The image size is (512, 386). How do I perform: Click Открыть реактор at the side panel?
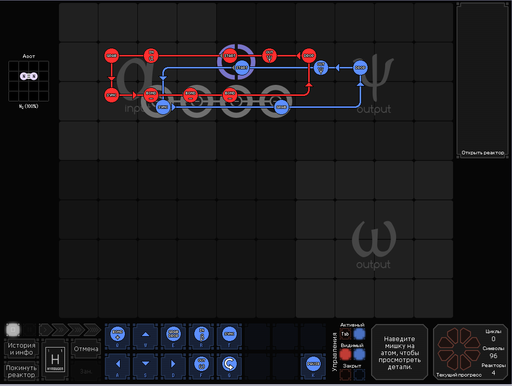point(482,153)
